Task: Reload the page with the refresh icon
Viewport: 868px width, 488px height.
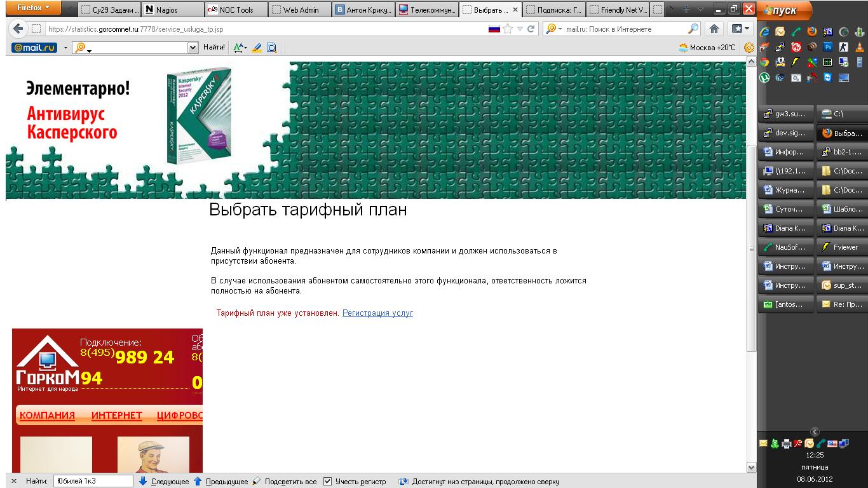Action: click(x=531, y=29)
